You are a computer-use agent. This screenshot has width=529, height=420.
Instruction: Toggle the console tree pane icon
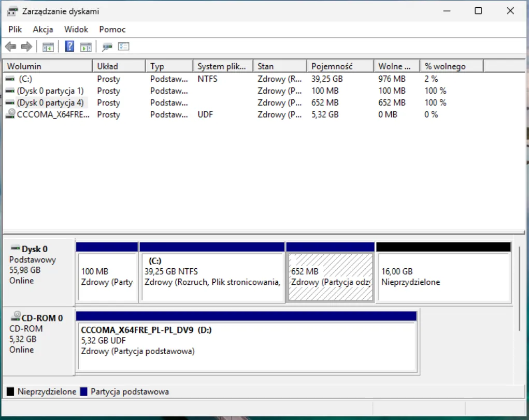click(x=48, y=47)
